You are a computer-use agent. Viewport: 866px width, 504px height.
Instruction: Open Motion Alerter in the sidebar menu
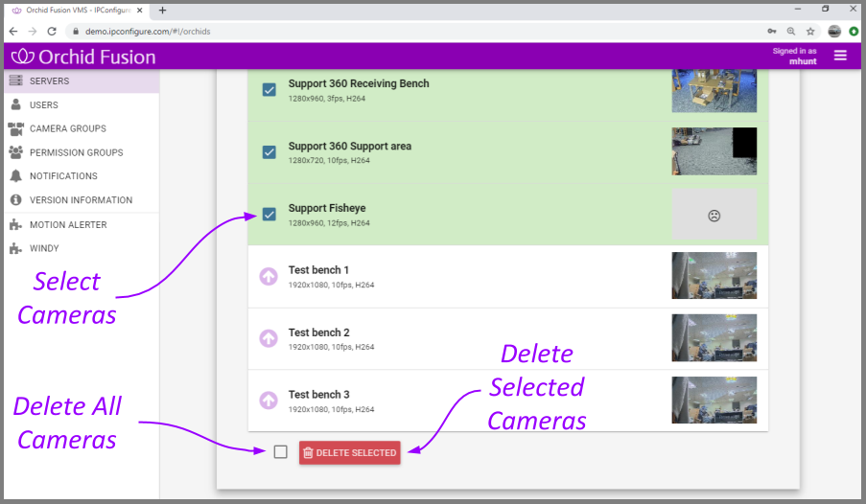click(82, 224)
